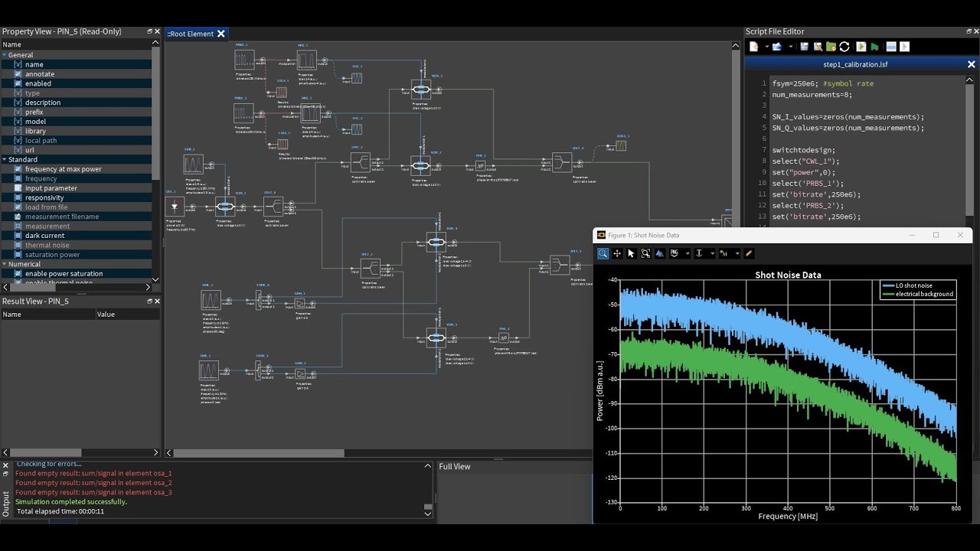Undock the Property View panel
The height and width of the screenshot is (551, 980).
[x=150, y=31]
